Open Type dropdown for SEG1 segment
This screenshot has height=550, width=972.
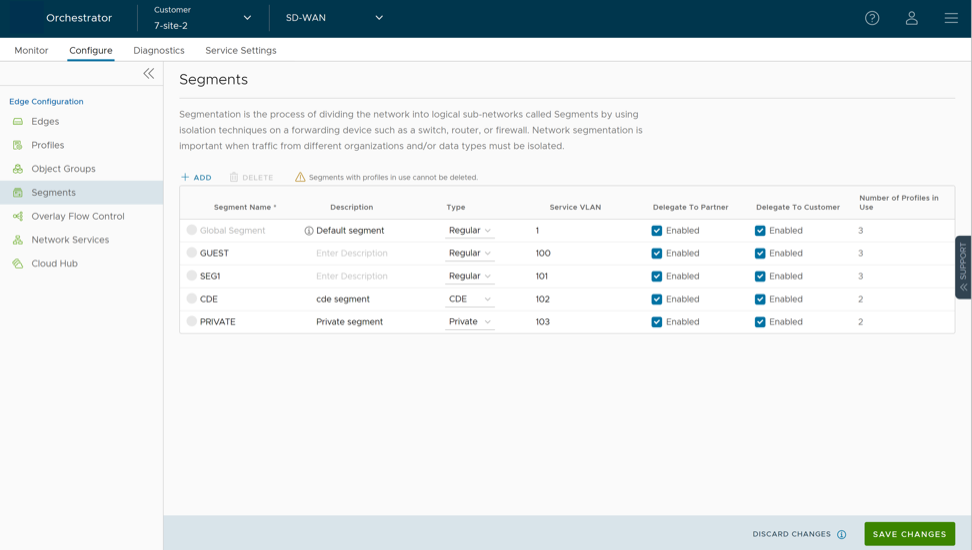pyautogui.click(x=469, y=276)
